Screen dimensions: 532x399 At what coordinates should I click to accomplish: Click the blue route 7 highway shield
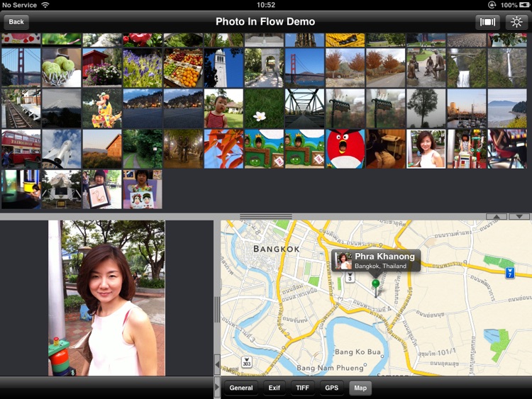click(x=510, y=273)
